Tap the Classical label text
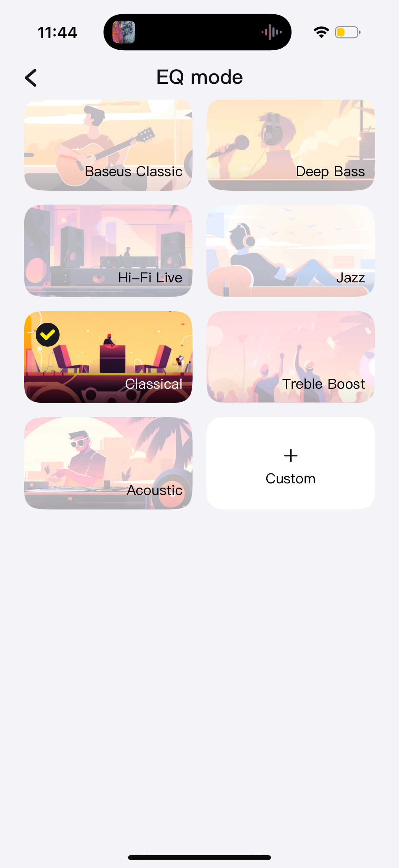Screen dimensions: 399x868 [x=154, y=384]
